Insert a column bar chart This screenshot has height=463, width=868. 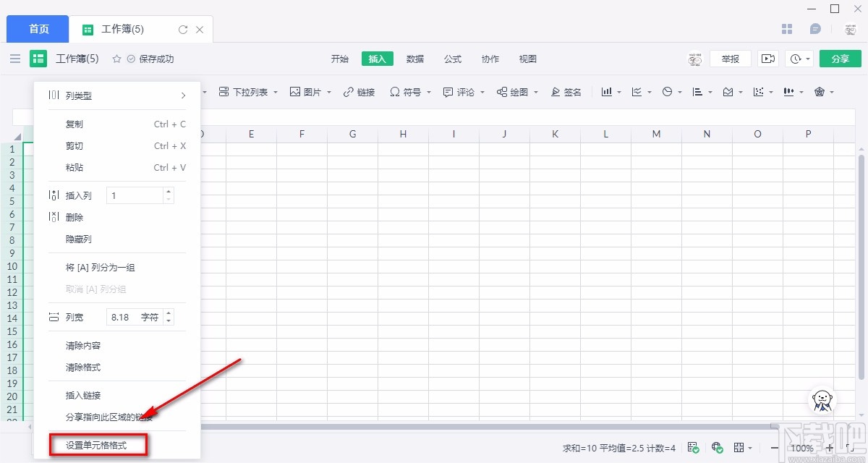click(x=607, y=92)
